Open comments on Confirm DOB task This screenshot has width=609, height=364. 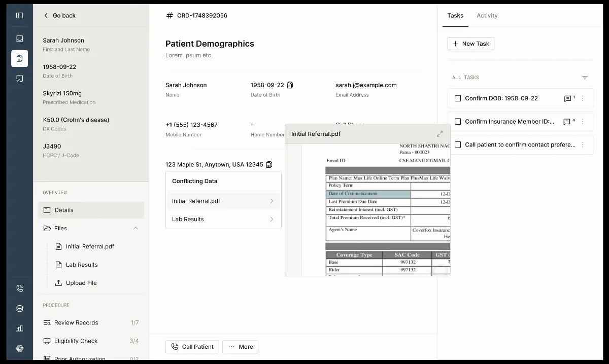coord(569,98)
